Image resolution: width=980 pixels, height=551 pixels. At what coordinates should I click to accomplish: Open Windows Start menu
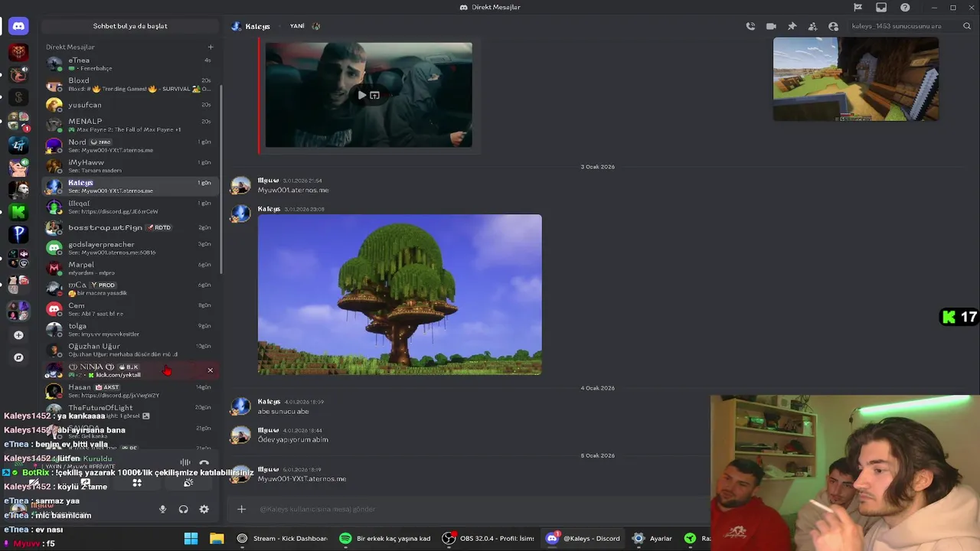tap(191, 539)
